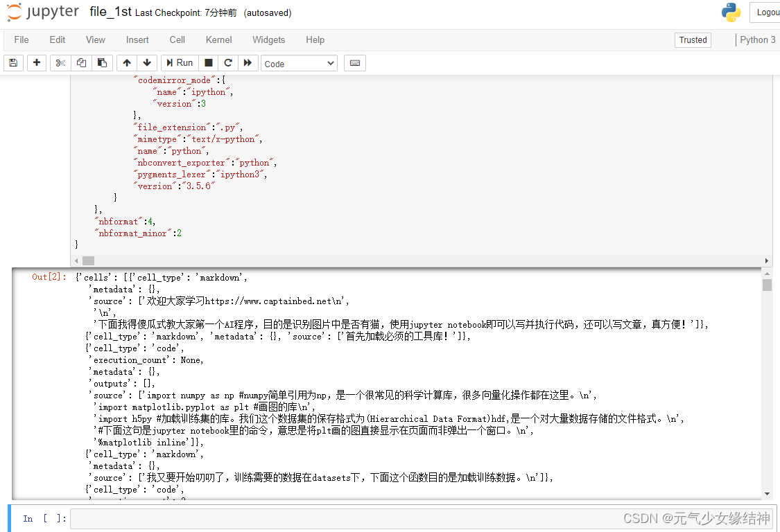Viewport: 780px width, 532px height.
Task: Move selected cell down arrow
Action: tap(147, 62)
